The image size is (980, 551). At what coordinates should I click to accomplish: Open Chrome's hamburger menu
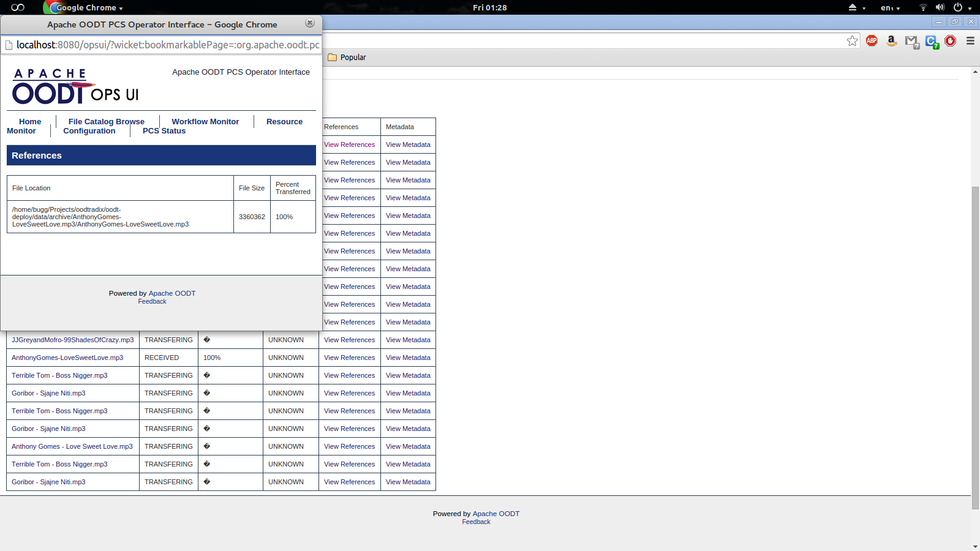point(970,41)
